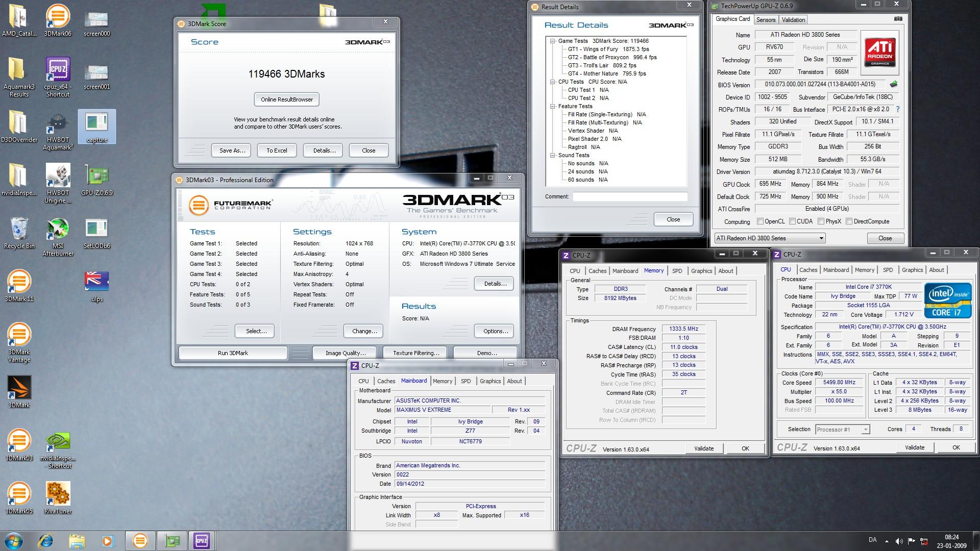Click GPU-Z screenshot camera icon
The width and height of the screenshot is (980, 551).
(898, 19)
